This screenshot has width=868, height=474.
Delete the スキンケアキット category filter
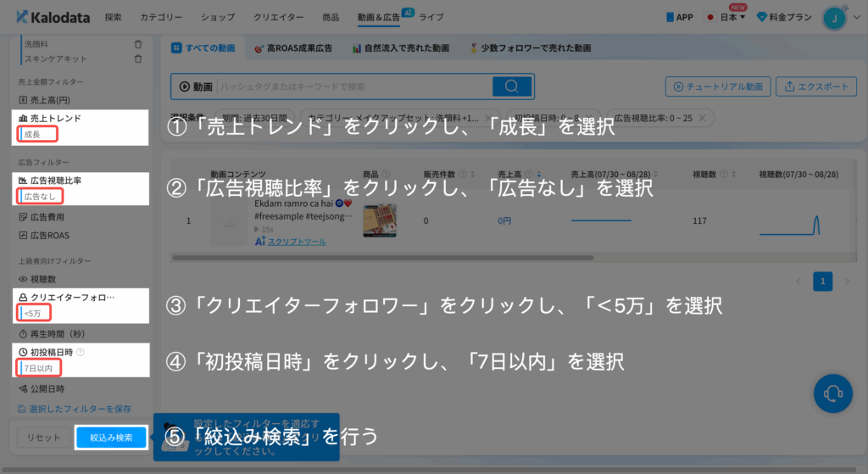(x=138, y=59)
